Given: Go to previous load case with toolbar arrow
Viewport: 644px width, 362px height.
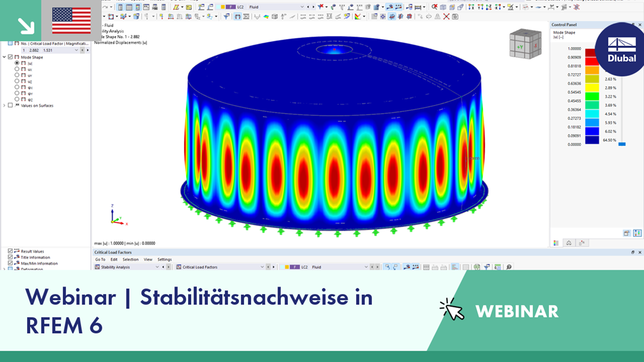Looking at the screenshot, I should click(308, 7).
